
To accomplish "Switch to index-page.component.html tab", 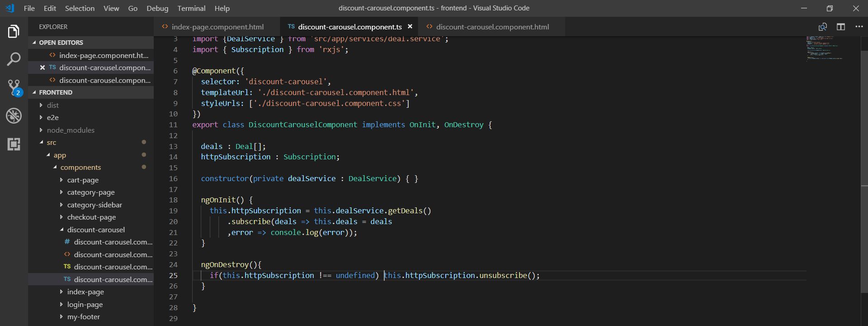I will [x=217, y=27].
